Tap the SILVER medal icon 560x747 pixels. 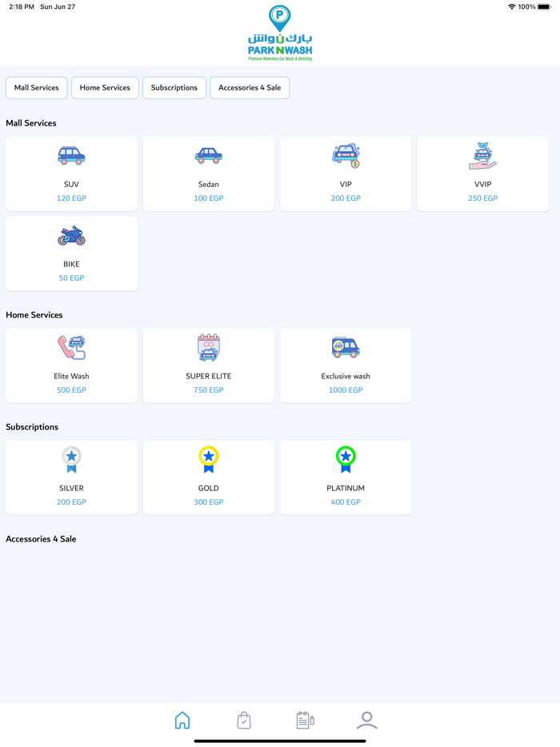pyautogui.click(x=71, y=459)
